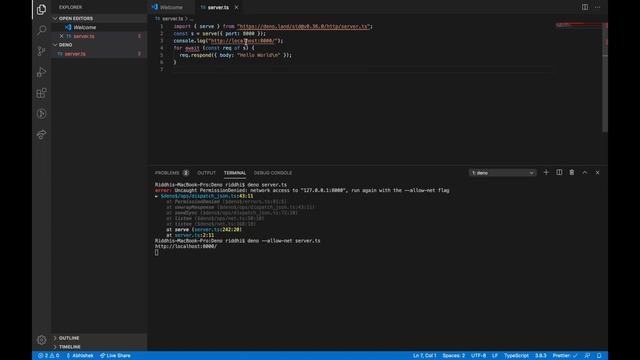Viewport: 640px width, 360px height.
Task: Click 'Spaces: 2' indentation setting
Action: point(453,356)
